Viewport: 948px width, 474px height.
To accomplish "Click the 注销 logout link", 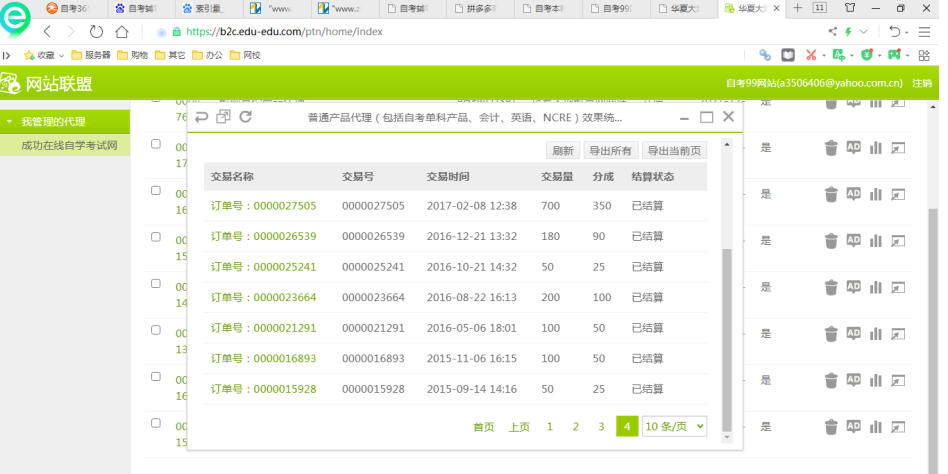I will click(x=922, y=83).
